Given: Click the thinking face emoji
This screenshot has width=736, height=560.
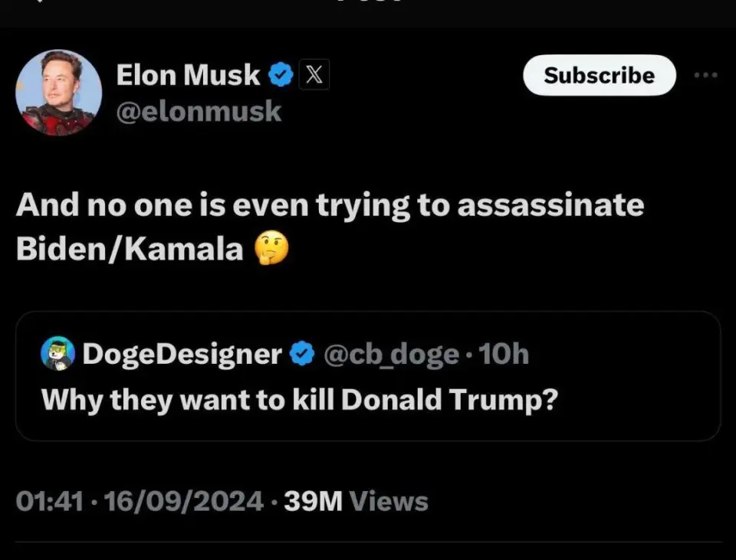Looking at the screenshot, I should (271, 250).
